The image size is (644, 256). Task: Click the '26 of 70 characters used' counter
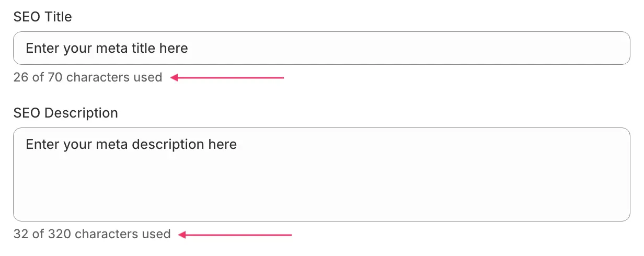click(88, 78)
